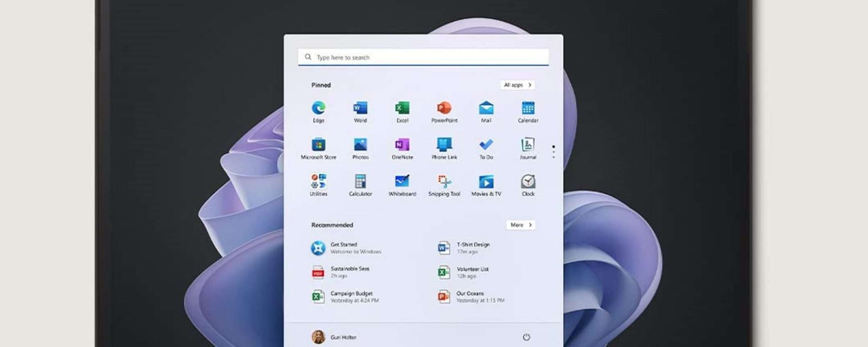Open the Calendar app
The image size is (868, 347).
(x=528, y=112)
